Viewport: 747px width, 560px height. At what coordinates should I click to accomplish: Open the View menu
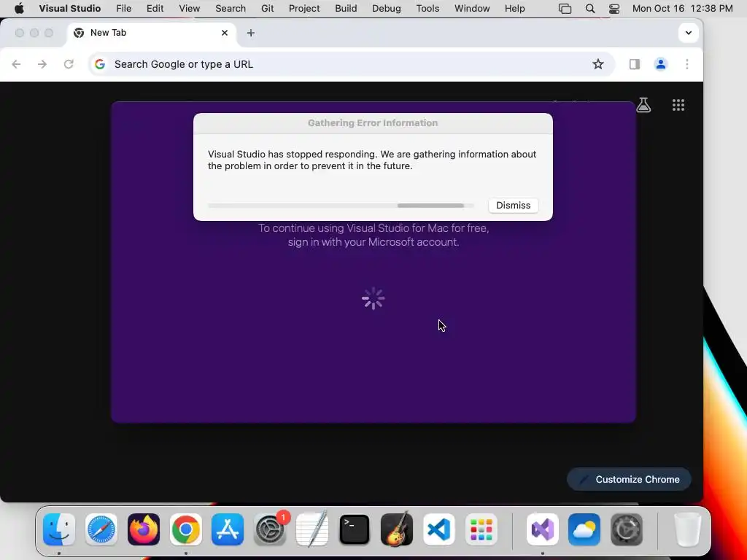click(x=189, y=9)
